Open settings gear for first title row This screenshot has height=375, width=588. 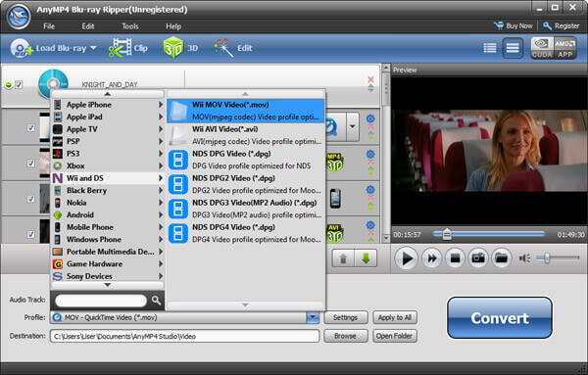click(370, 118)
